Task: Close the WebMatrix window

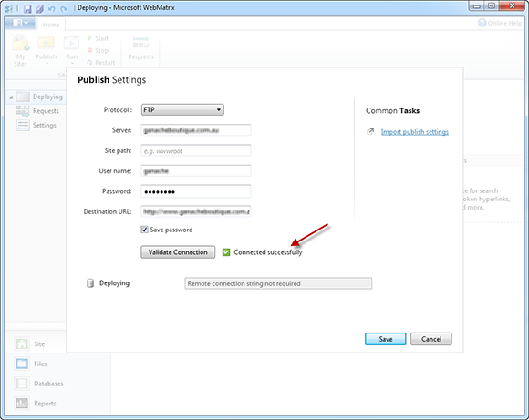Action: (512, 6)
